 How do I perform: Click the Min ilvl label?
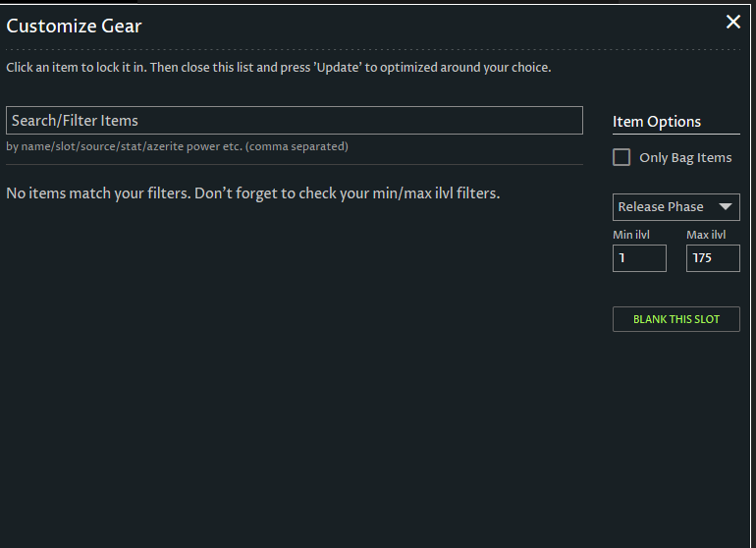[x=631, y=235]
